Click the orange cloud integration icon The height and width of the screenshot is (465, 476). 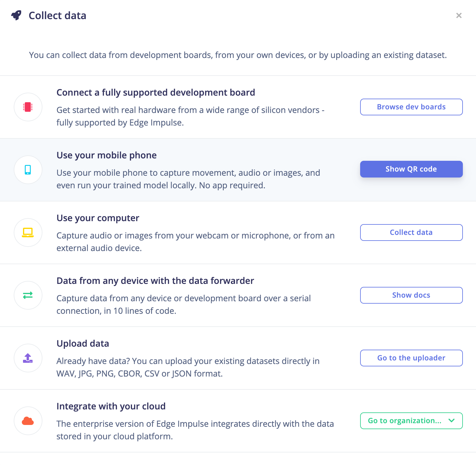coord(28,421)
